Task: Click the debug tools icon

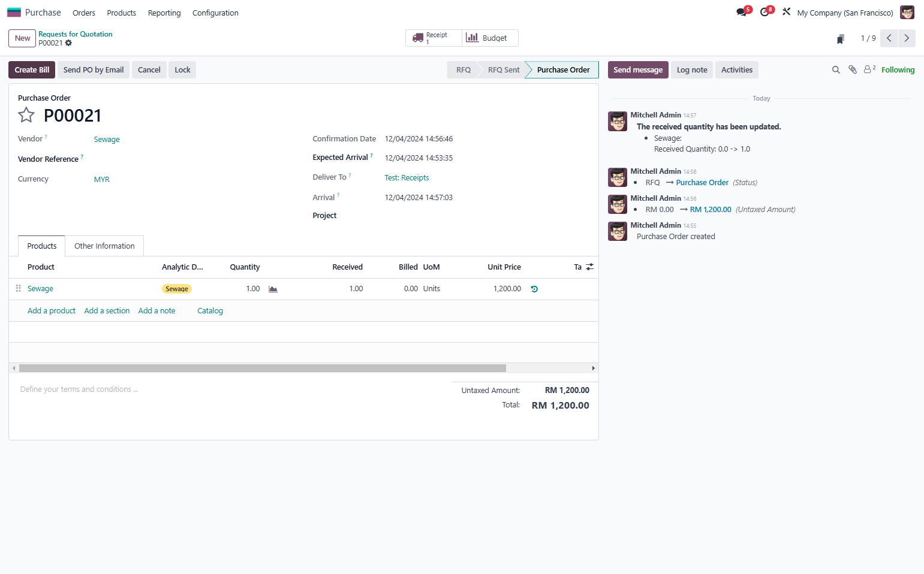Action: (786, 12)
